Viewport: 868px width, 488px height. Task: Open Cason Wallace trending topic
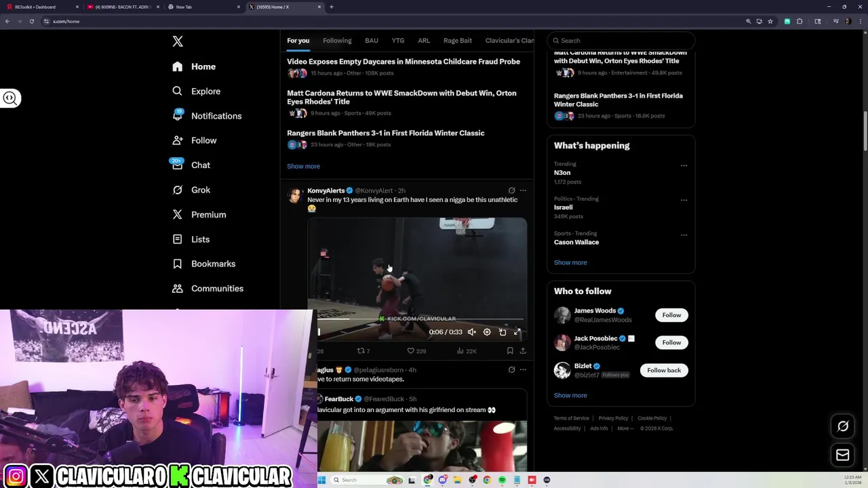click(576, 242)
